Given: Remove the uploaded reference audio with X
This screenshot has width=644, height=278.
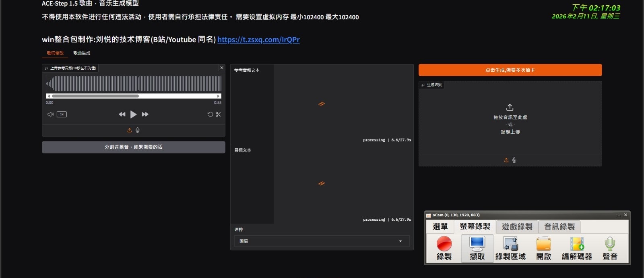Looking at the screenshot, I should point(221,68).
